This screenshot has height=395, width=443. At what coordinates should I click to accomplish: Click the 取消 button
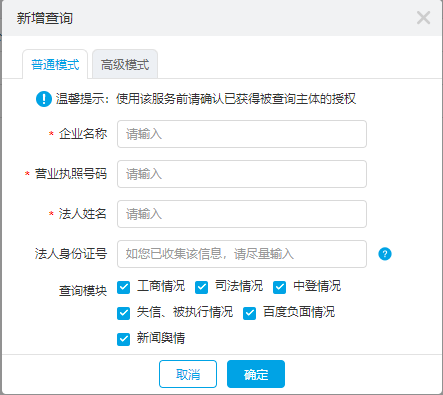pyautogui.click(x=188, y=374)
